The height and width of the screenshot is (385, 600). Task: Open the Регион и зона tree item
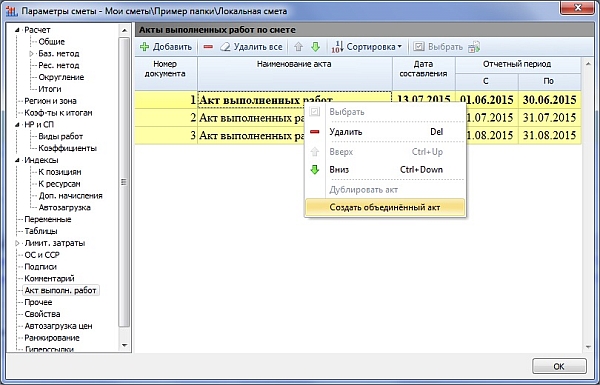[50, 101]
